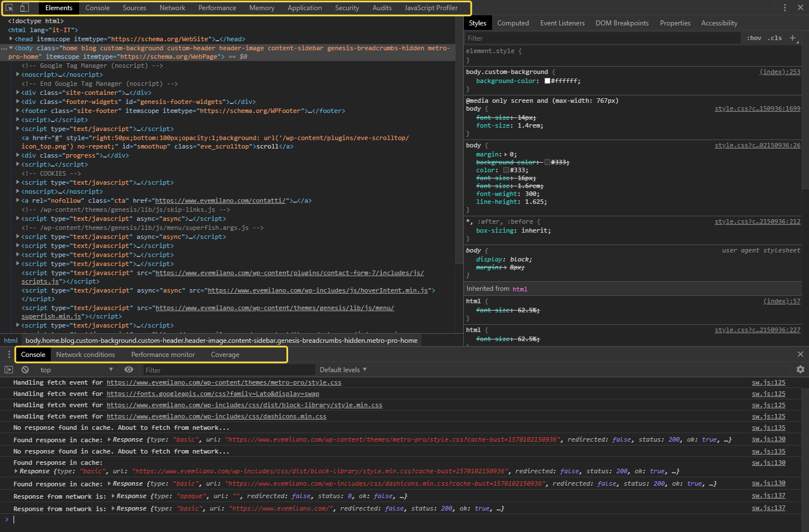Open the Memory tab

pos(262,8)
